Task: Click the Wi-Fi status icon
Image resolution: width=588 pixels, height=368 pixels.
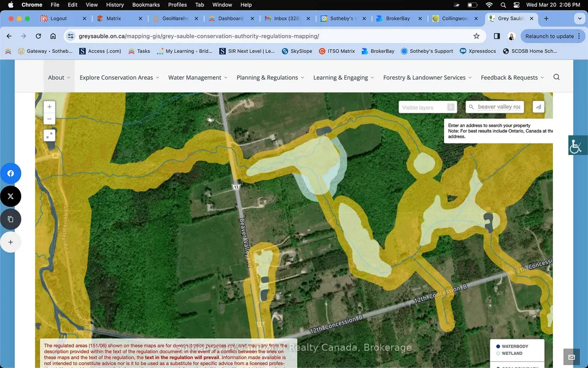Action: pos(489,5)
